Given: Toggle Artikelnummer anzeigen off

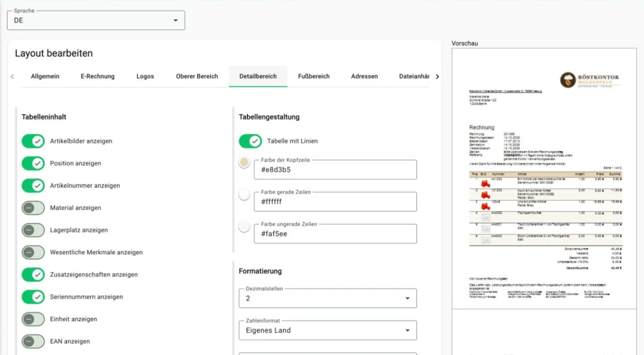Looking at the screenshot, I should [33, 186].
